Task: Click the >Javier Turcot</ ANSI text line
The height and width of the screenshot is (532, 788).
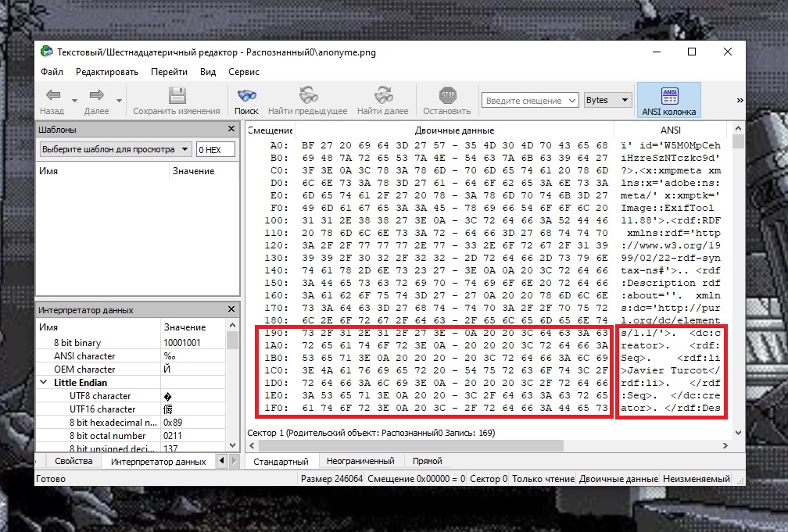Action: coord(671,371)
